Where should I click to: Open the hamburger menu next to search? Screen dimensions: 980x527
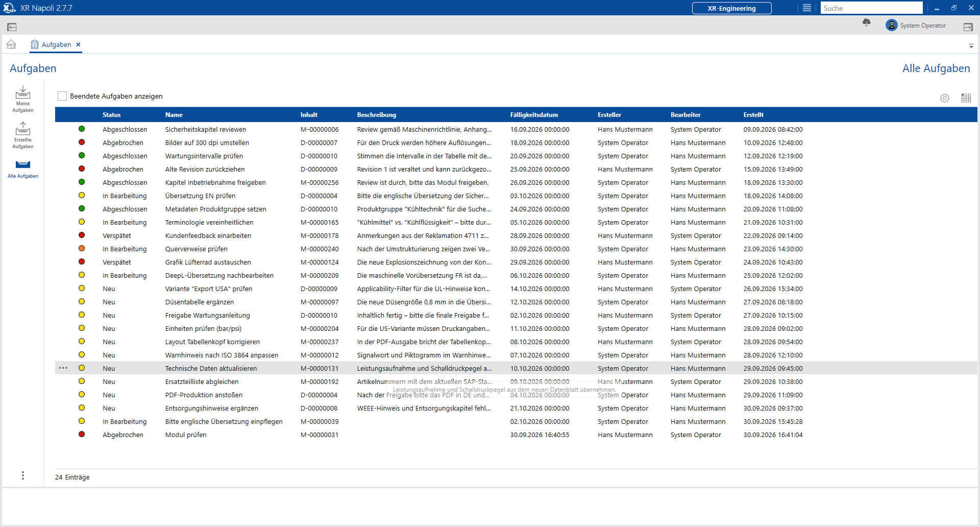tap(807, 8)
